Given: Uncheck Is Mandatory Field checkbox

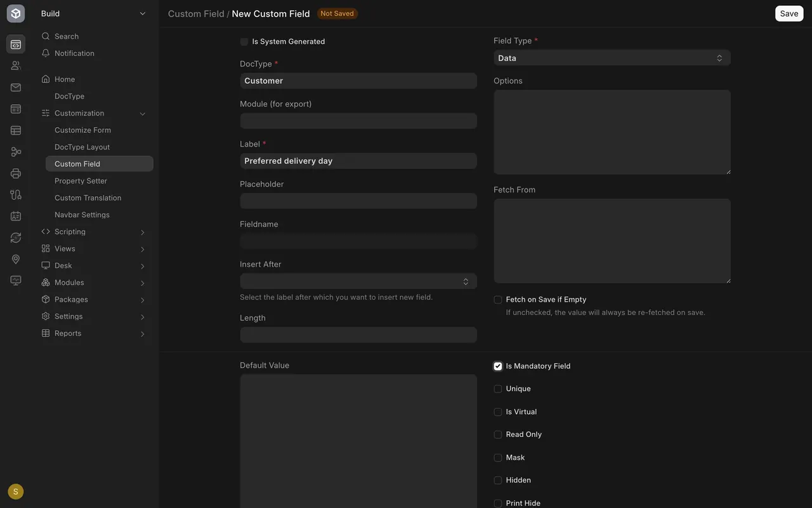Looking at the screenshot, I should tap(498, 366).
